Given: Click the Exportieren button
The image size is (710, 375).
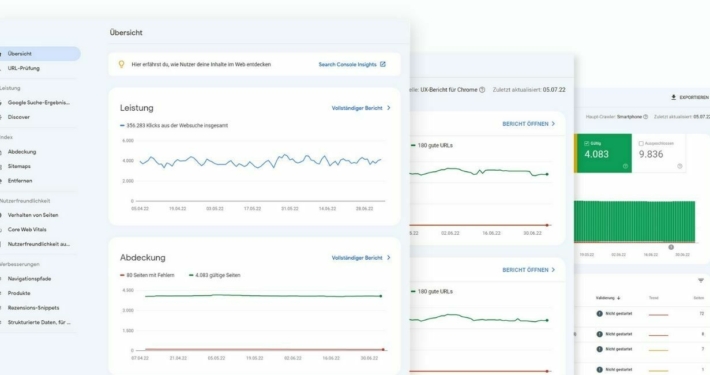Looking at the screenshot, I should pyautogui.click(x=690, y=97).
